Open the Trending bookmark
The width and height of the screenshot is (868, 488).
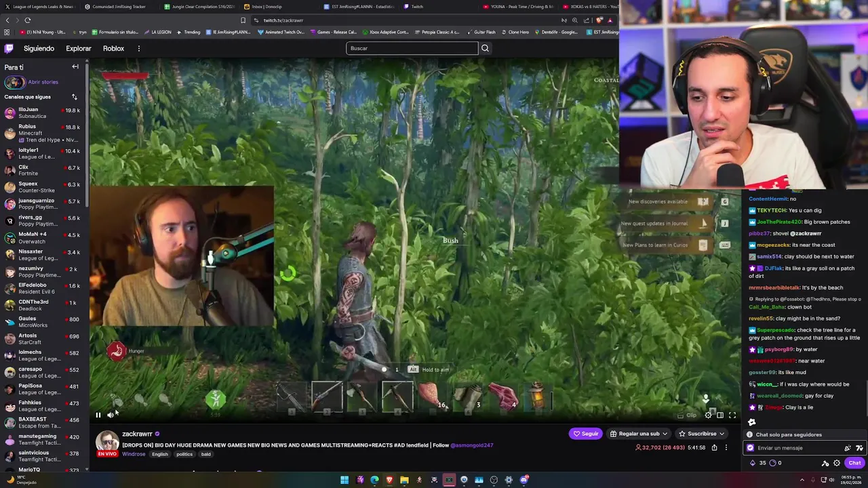tap(189, 32)
